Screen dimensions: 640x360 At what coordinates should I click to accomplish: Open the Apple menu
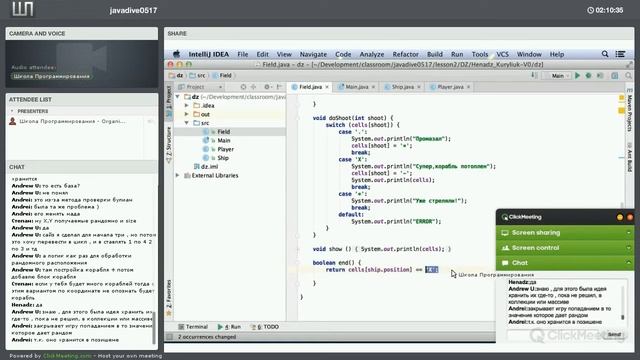coord(176,54)
